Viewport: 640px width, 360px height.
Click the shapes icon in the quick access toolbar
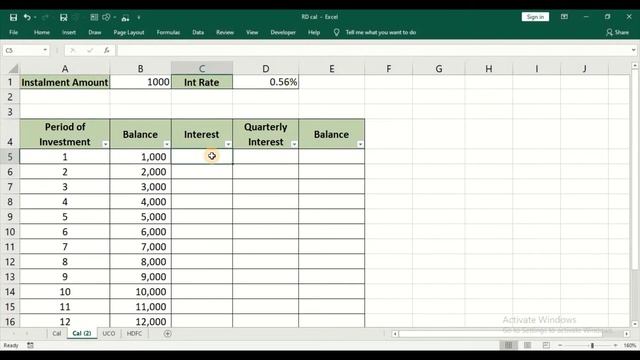[x=107, y=17]
